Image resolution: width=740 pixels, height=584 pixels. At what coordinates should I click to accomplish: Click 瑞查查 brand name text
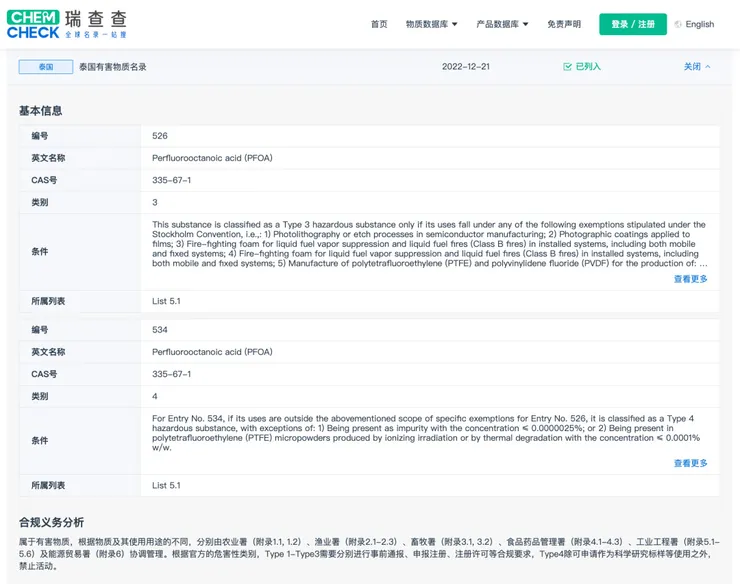coord(96,19)
